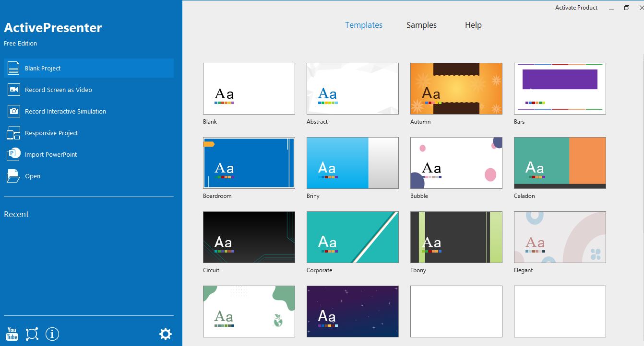This screenshot has width=644, height=346.
Task: Click the Open folder icon
Action: pyautogui.click(x=13, y=176)
